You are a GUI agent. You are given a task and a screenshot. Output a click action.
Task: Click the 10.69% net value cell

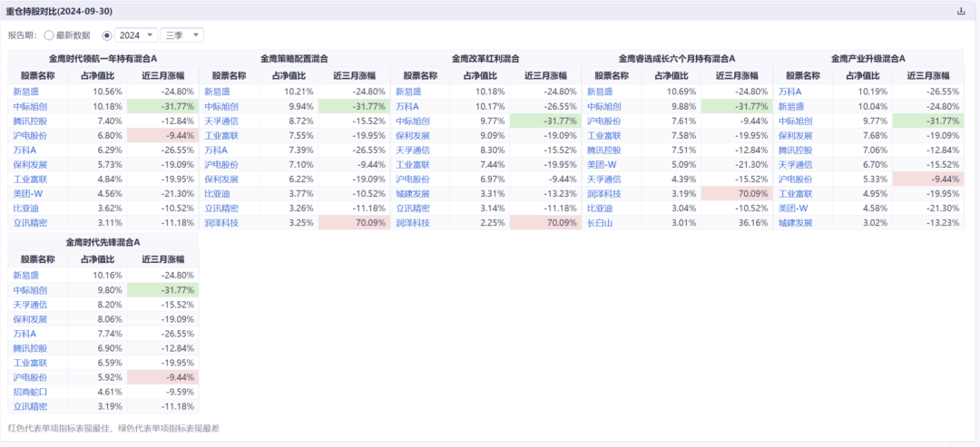[x=671, y=92]
